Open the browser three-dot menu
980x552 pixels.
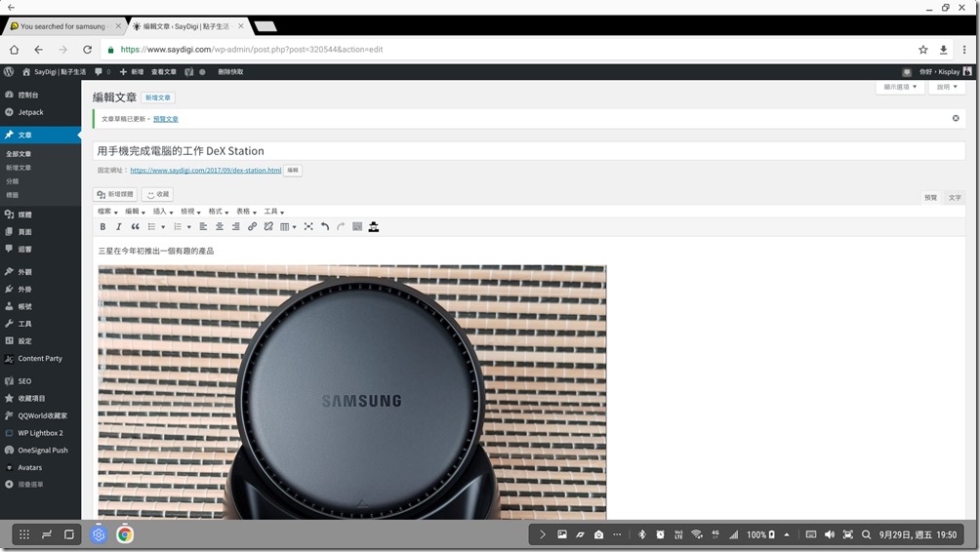(x=964, y=50)
